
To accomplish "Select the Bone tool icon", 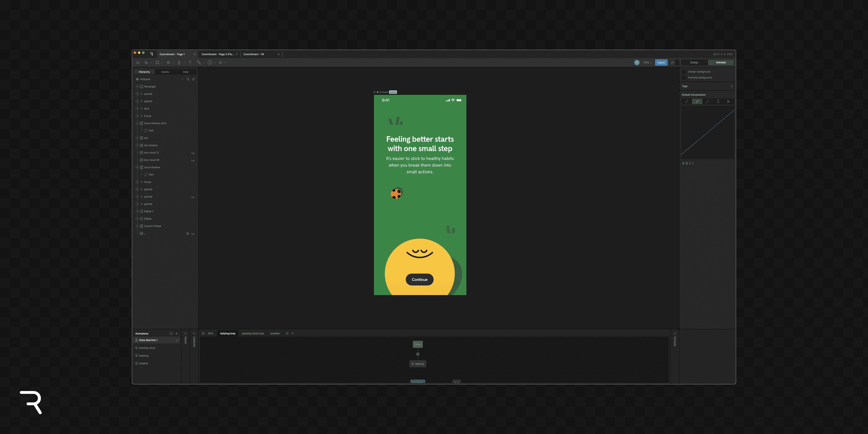I will pos(199,63).
